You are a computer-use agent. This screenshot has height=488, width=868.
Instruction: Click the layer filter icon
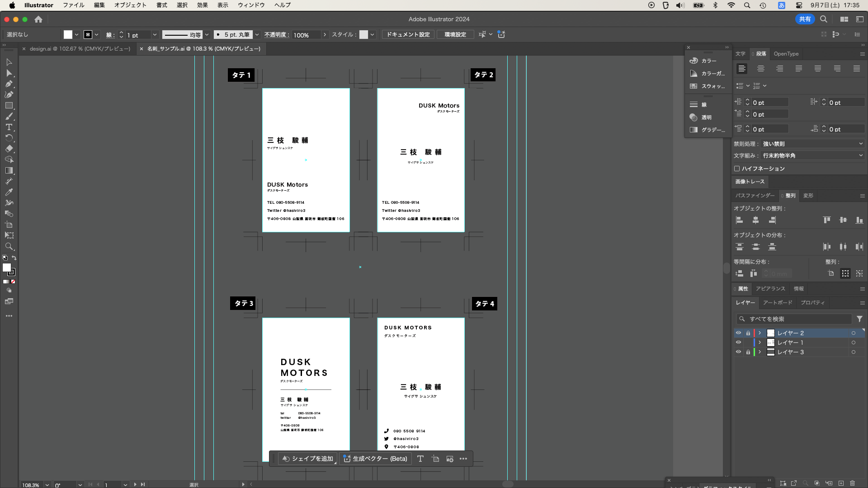click(859, 319)
